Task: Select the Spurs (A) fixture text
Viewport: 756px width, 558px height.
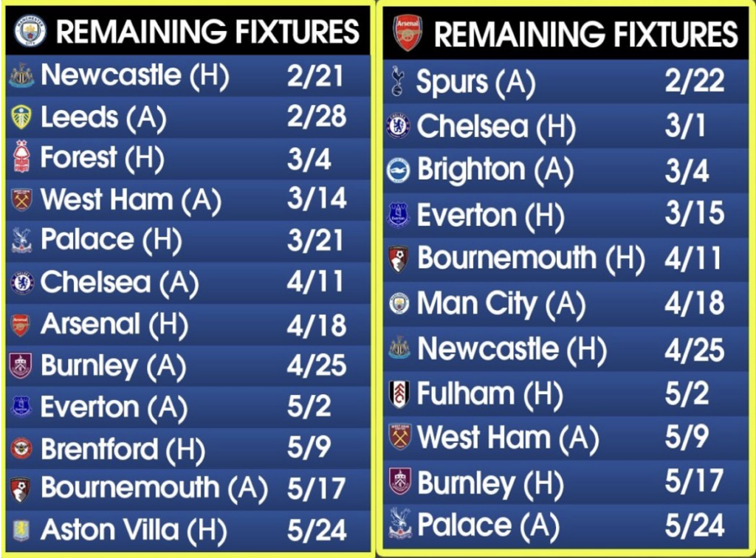Action: coord(475,83)
